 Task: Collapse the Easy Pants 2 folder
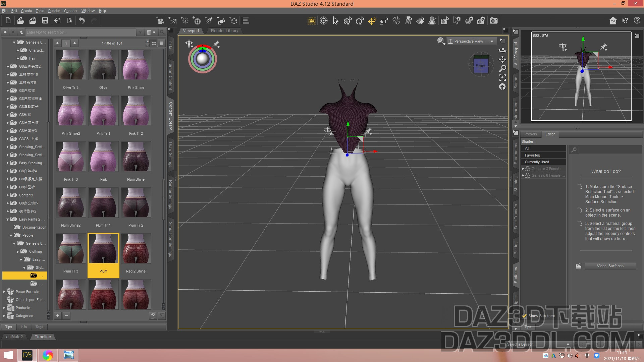tap(7, 219)
